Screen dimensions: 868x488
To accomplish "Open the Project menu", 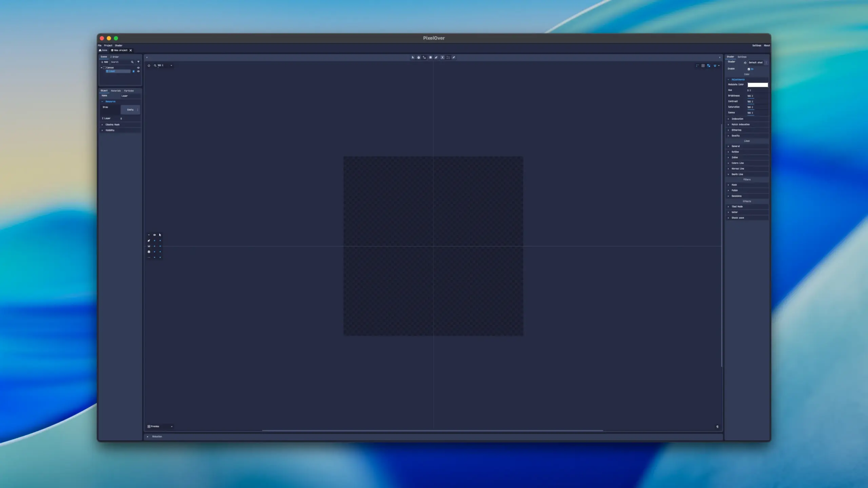I will pyautogui.click(x=108, y=45).
